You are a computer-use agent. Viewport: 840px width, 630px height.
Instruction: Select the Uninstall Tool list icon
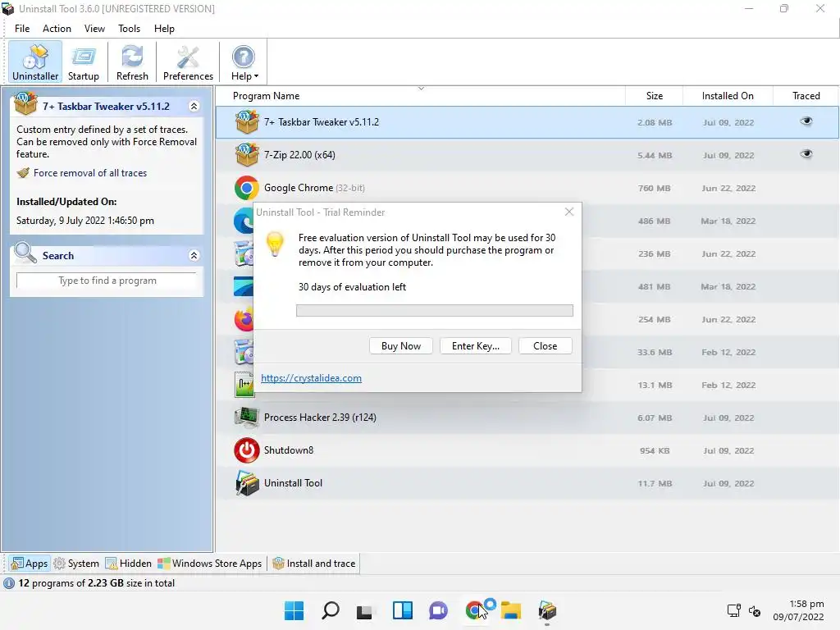(x=247, y=483)
